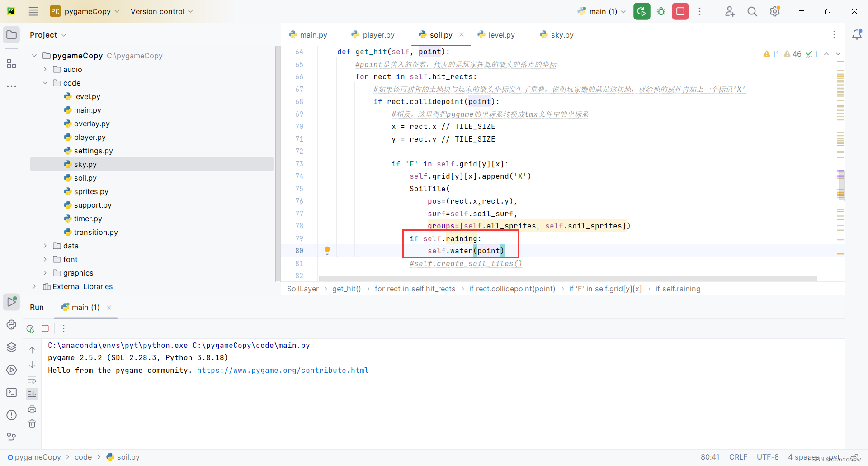This screenshot has height=466, width=868.
Task: Open overlay.py in project tree
Action: [92, 124]
